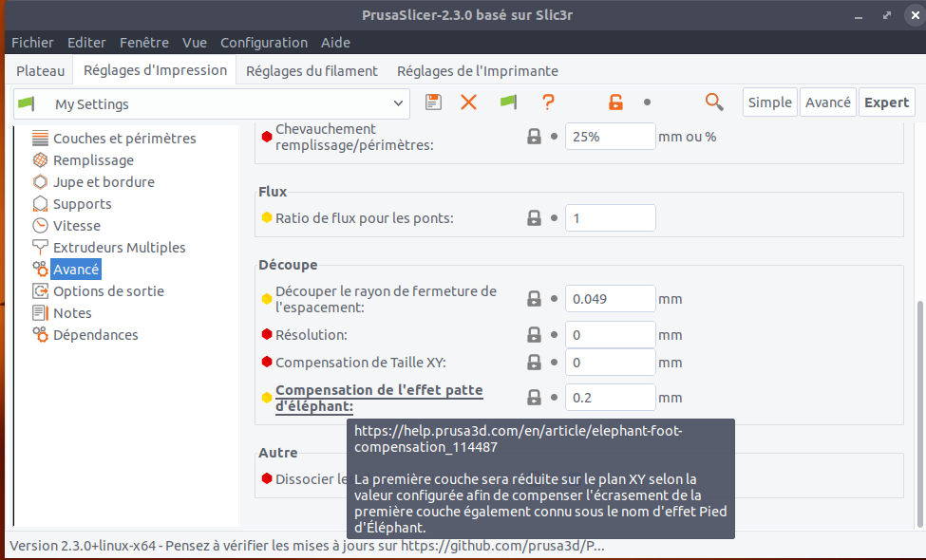926x560 pixels.
Task: Select Vitesse settings page
Action: (x=77, y=225)
